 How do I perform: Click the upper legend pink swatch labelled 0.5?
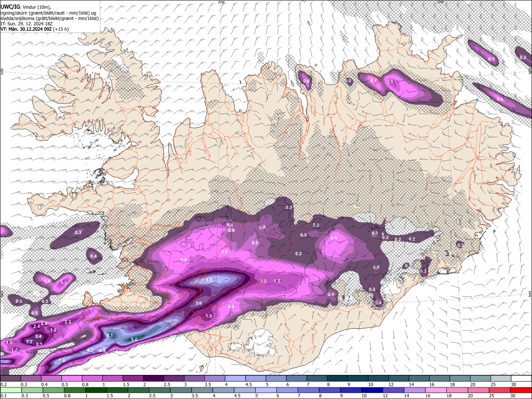tap(71, 379)
